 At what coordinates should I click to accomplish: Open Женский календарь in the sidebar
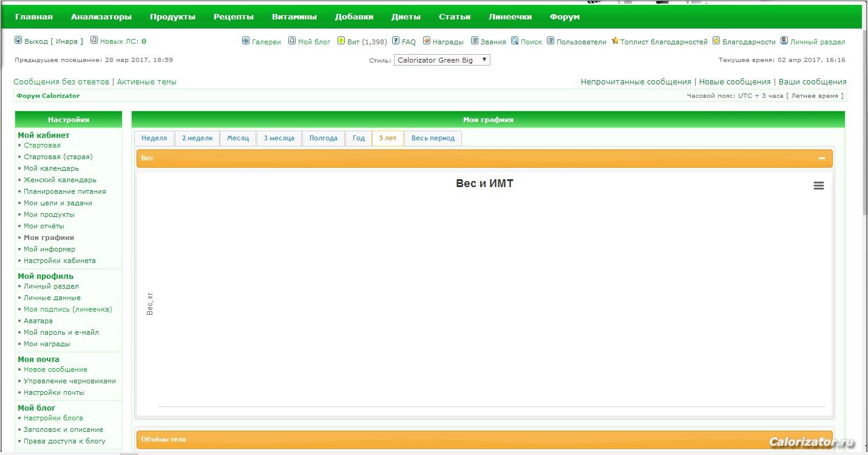[60, 180]
